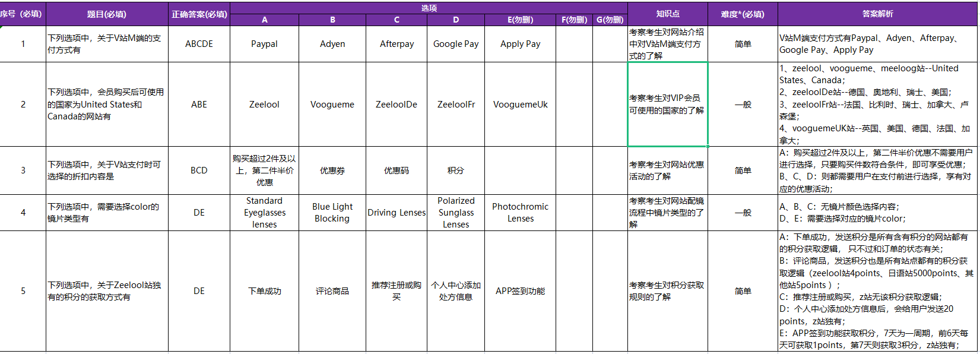Click the Polarized Sunglass Lenses cell
The width and height of the screenshot is (980, 354).
pos(456,213)
